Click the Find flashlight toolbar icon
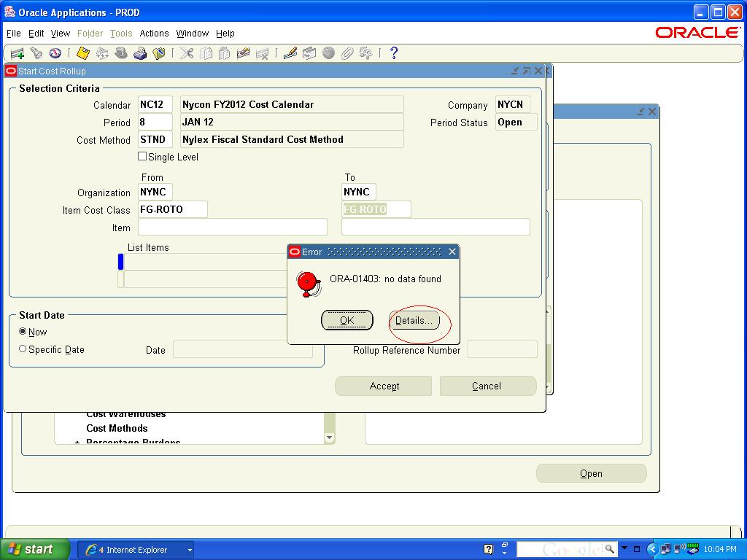 click(36, 53)
